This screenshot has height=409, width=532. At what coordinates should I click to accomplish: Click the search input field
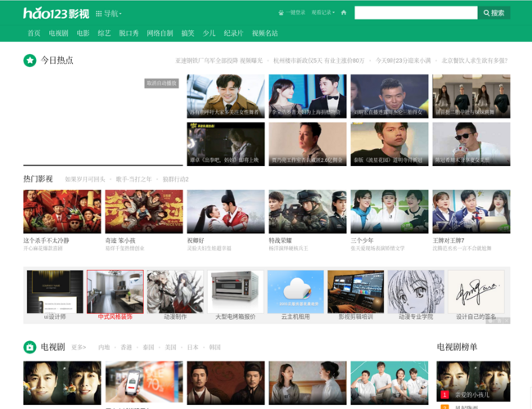pos(415,13)
